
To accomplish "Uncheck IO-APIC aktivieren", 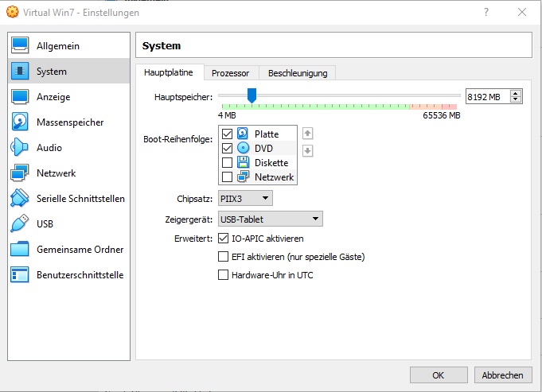I will [x=224, y=239].
